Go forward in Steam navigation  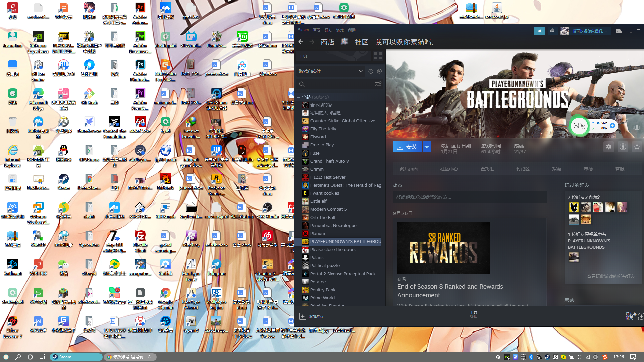coord(312,42)
